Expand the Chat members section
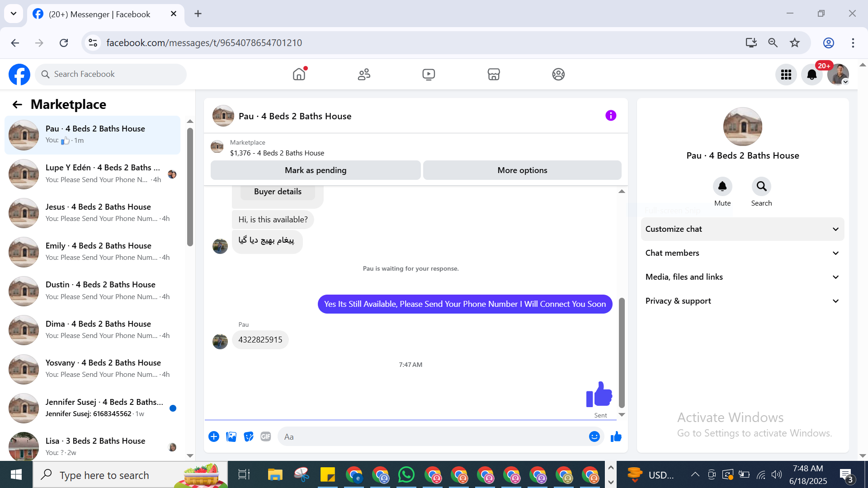 (742, 253)
